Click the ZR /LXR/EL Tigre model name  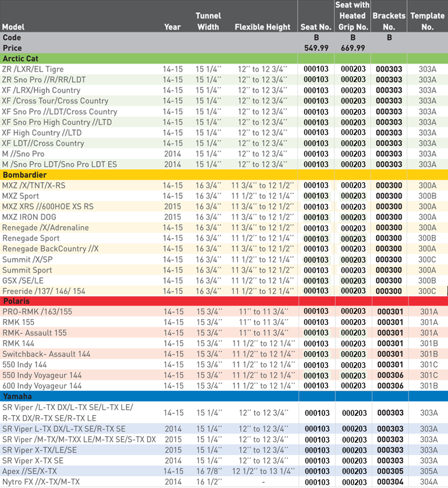tap(33, 69)
